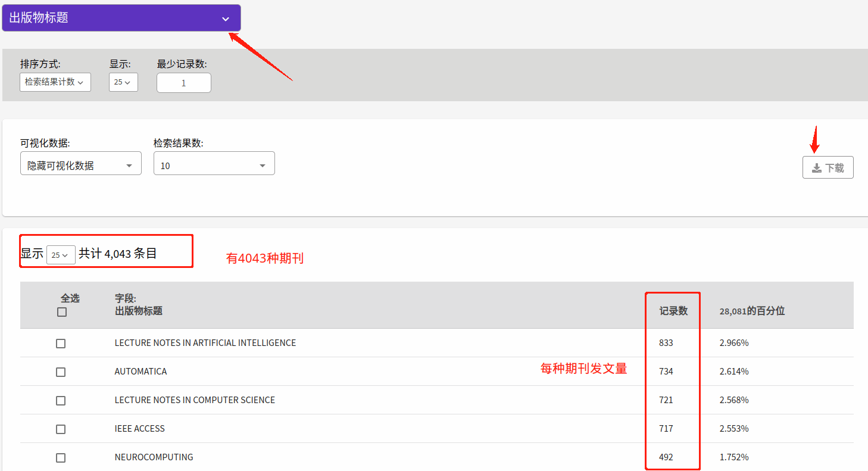Check the LECTURE NOTES IN COMPUTER SCIENCE row
Screen dimensions: 868x471
61,401
